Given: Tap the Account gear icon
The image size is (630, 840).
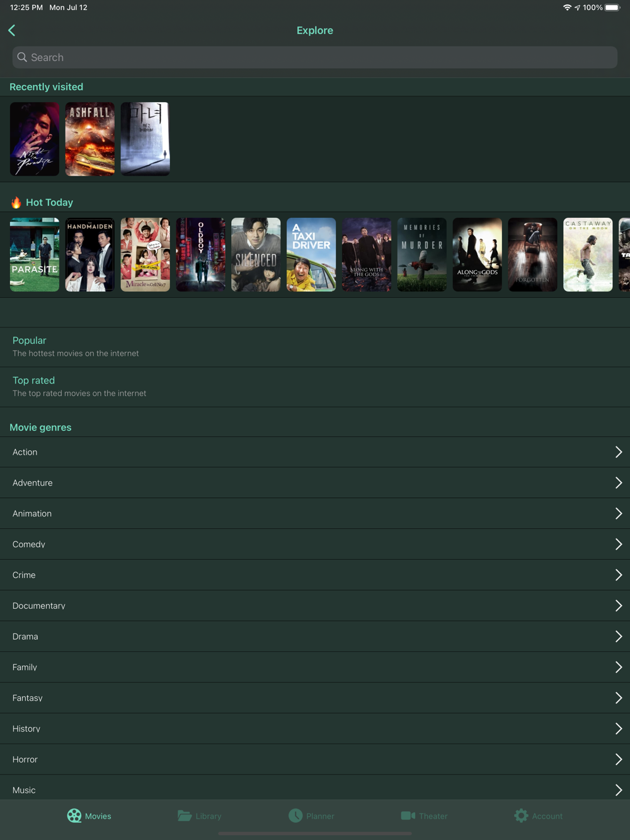Looking at the screenshot, I should [x=521, y=815].
